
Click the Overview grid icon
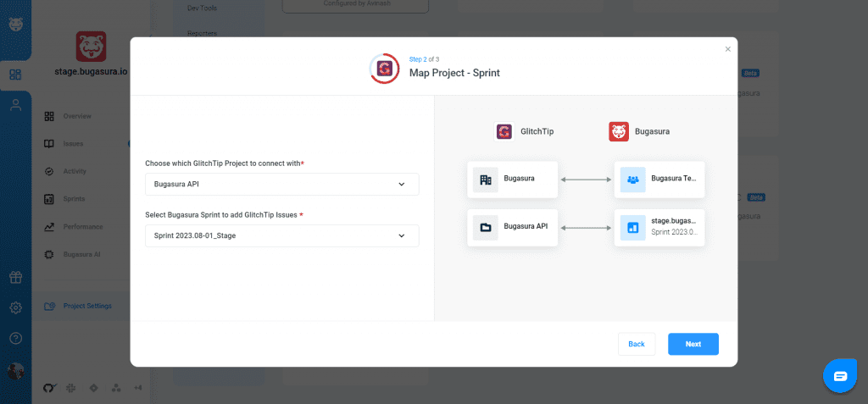(x=49, y=116)
